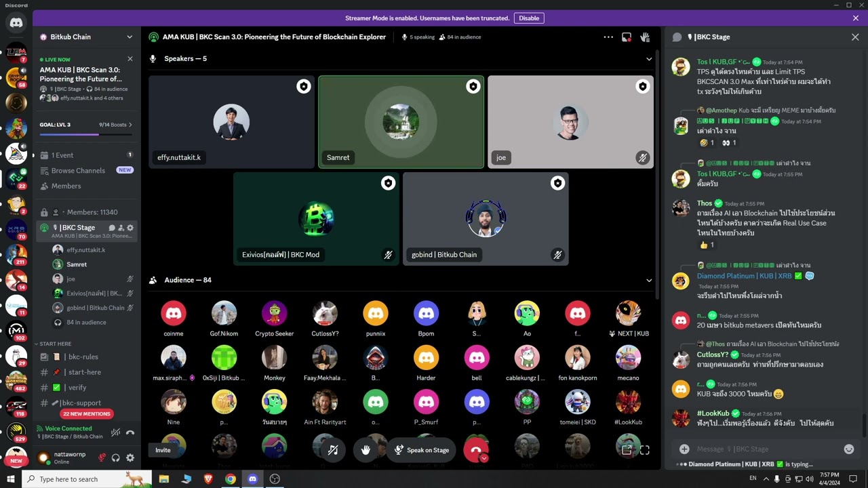The image size is (868, 488).
Task: Open the emoji picker in chat box
Action: 848,449
